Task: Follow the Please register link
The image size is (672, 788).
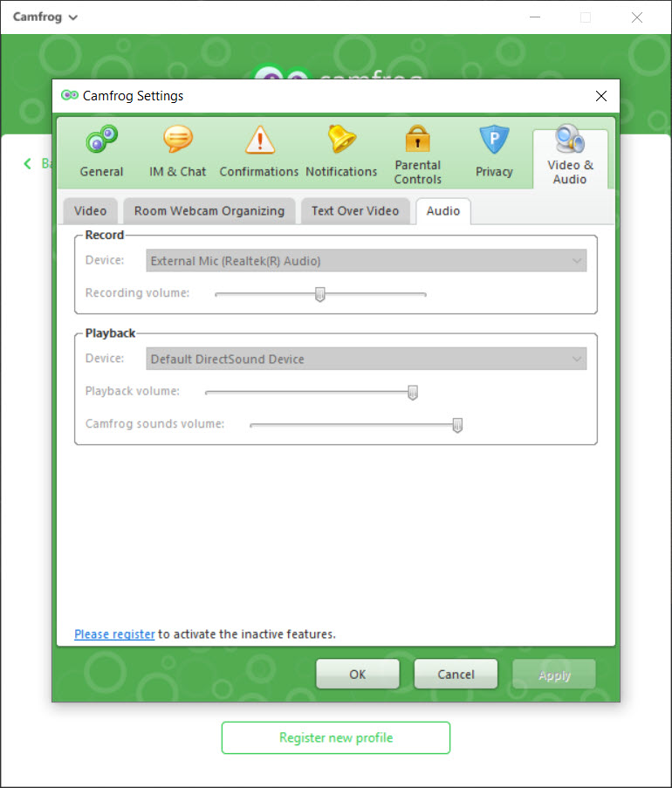Action: click(114, 634)
